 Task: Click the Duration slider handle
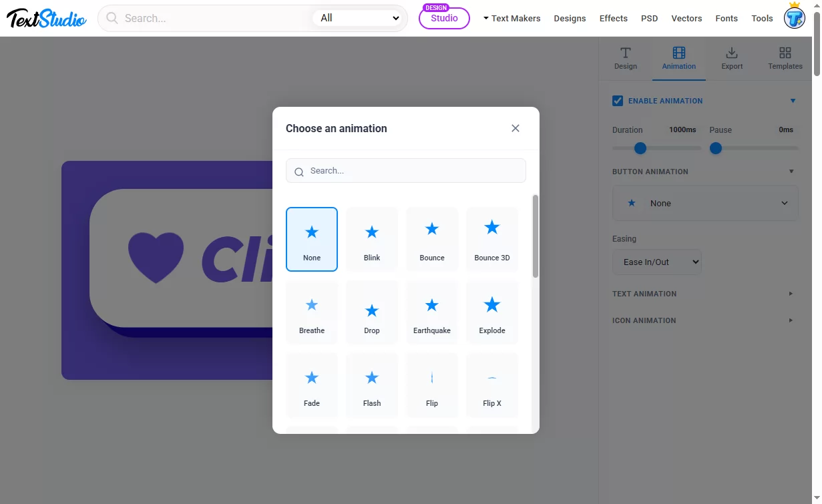point(640,148)
